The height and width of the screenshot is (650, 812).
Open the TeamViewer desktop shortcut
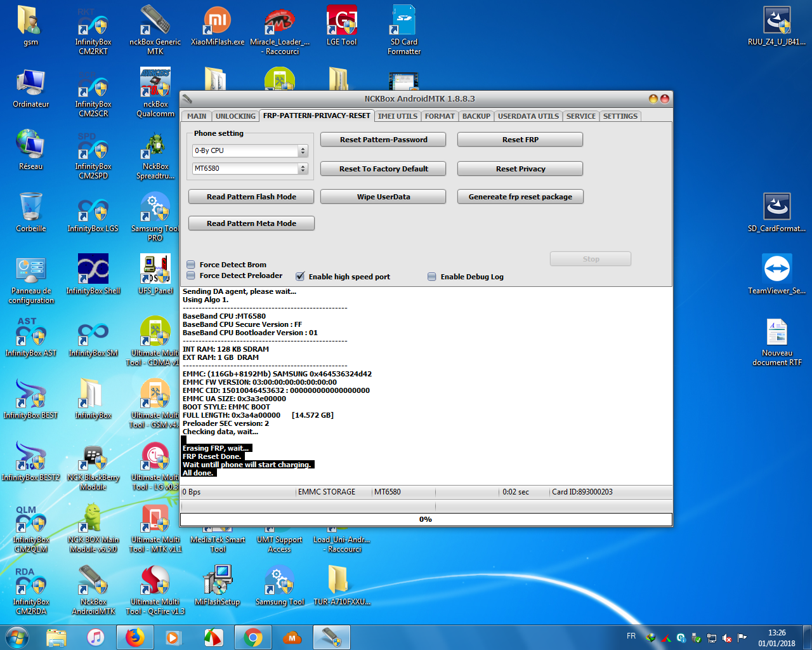(x=777, y=275)
